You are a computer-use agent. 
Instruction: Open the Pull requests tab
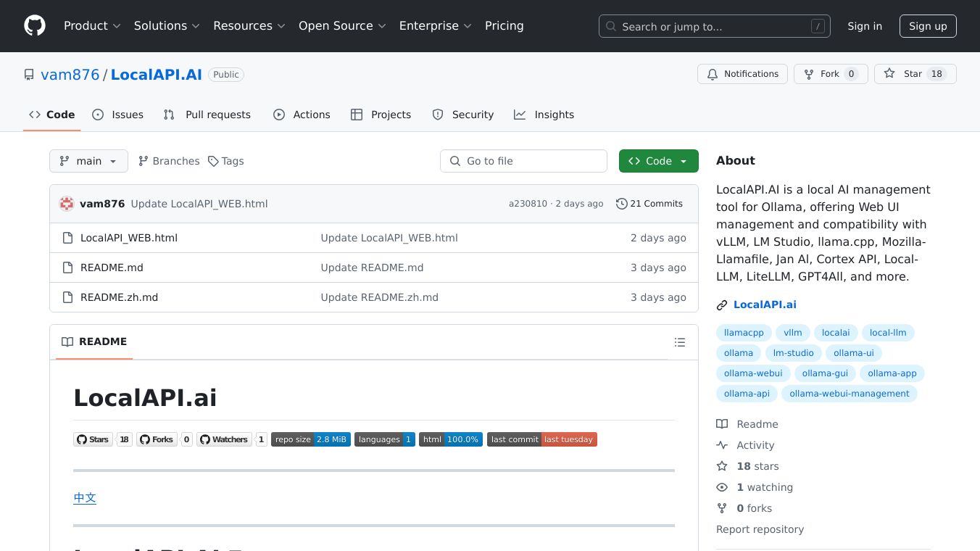[207, 115]
